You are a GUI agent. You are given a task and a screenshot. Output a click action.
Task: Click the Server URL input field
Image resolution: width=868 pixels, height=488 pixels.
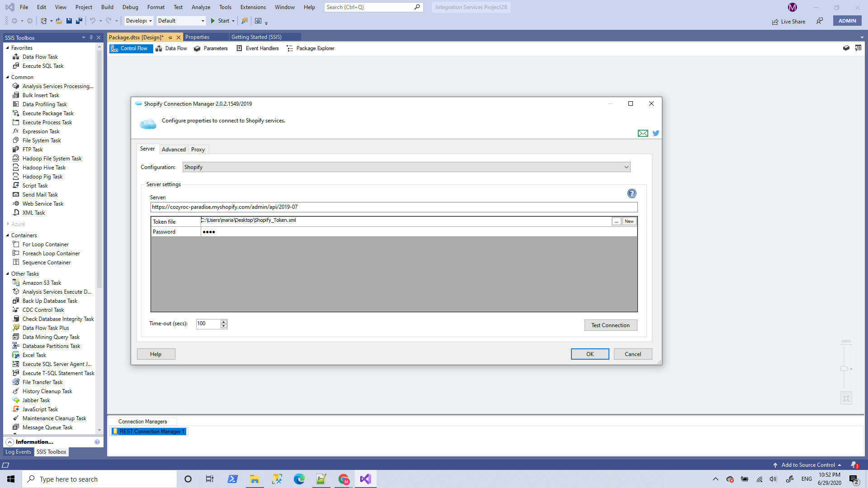[x=393, y=207]
